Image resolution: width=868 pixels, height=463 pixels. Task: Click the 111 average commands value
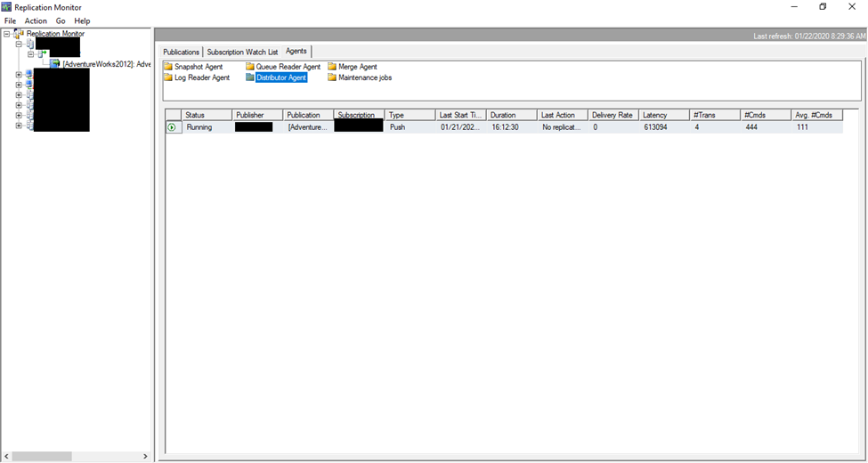(x=802, y=127)
